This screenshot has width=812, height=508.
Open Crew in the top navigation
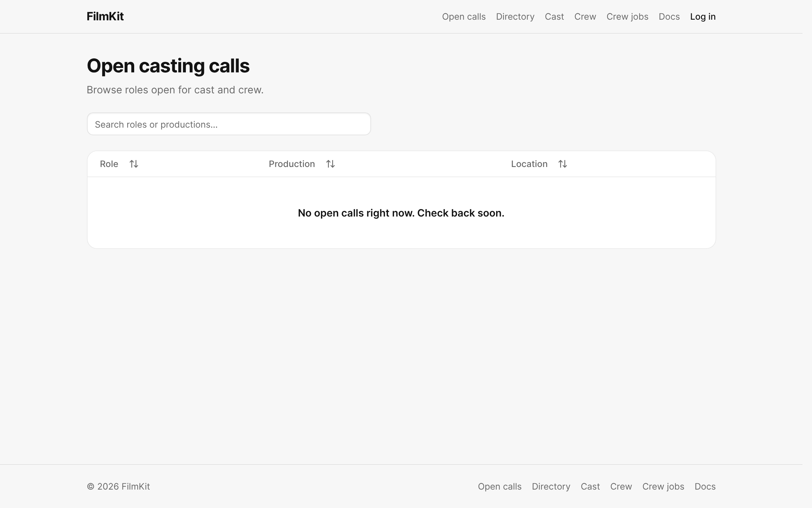(x=585, y=17)
